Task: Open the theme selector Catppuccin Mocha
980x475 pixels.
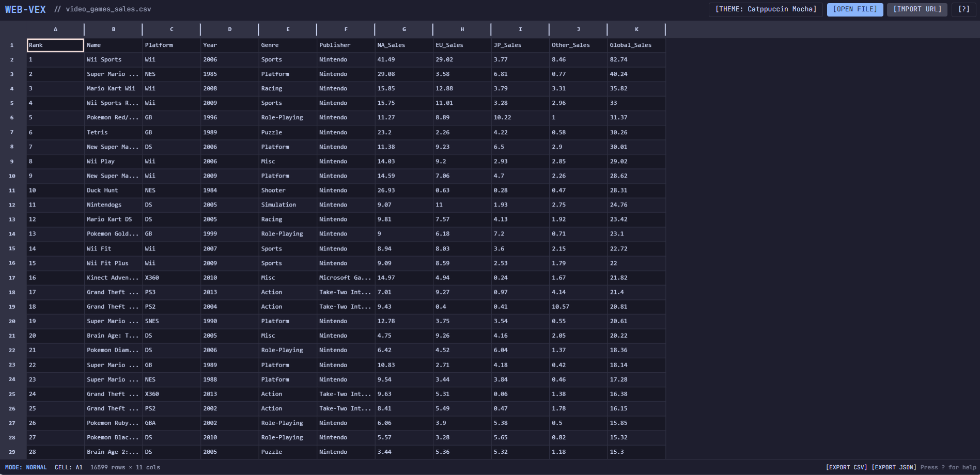Action: (x=766, y=9)
